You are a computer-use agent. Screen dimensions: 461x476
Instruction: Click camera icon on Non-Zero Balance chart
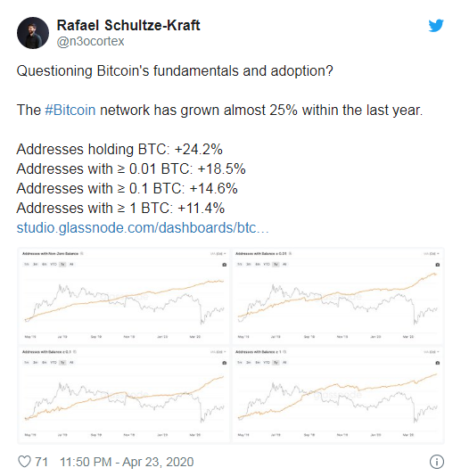pyautogui.click(x=225, y=265)
